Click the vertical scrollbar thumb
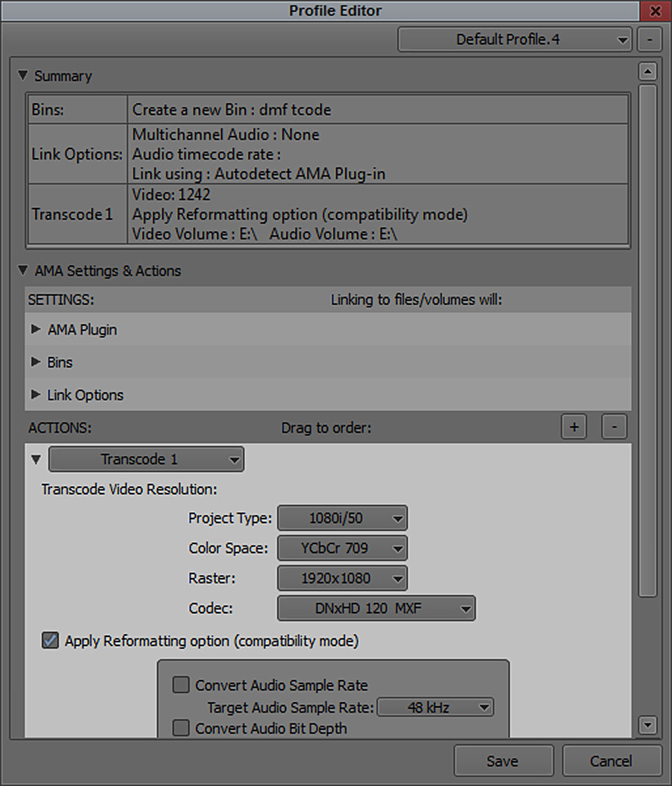 648,340
